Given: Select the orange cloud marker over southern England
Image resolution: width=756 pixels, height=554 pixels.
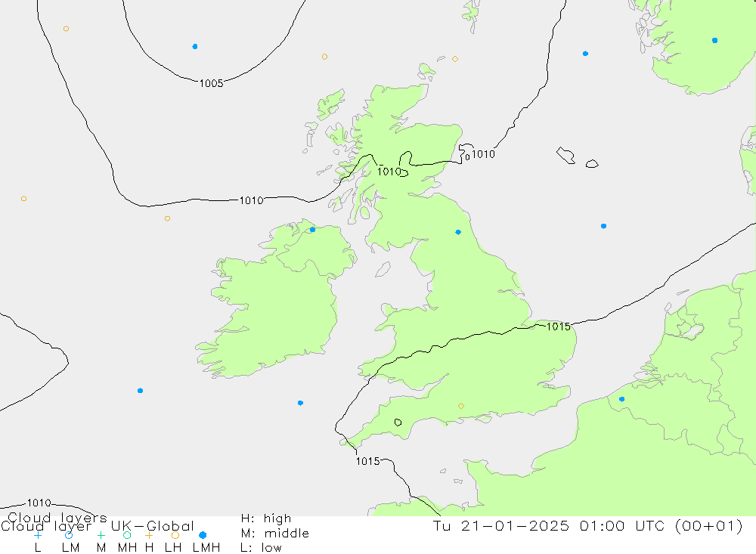Looking at the screenshot, I should pyautogui.click(x=461, y=406).
